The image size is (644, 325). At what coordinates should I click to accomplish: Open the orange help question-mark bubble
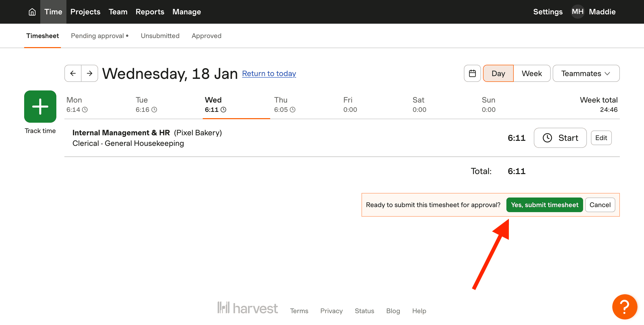pyautogui.click(x=625, y=307)
